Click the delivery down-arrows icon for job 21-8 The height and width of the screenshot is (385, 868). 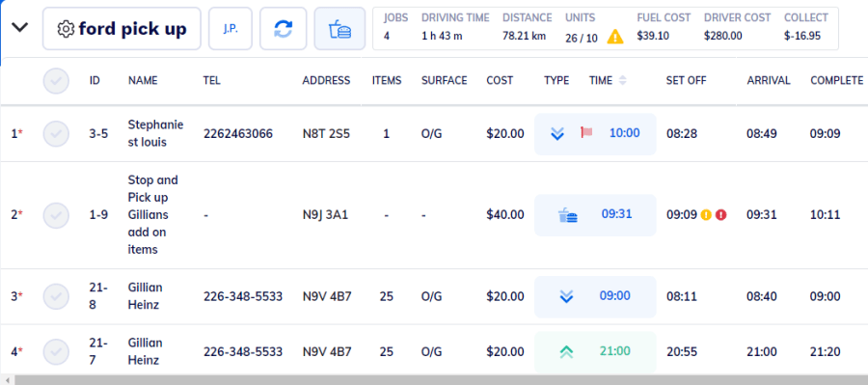tap(566, 297)
